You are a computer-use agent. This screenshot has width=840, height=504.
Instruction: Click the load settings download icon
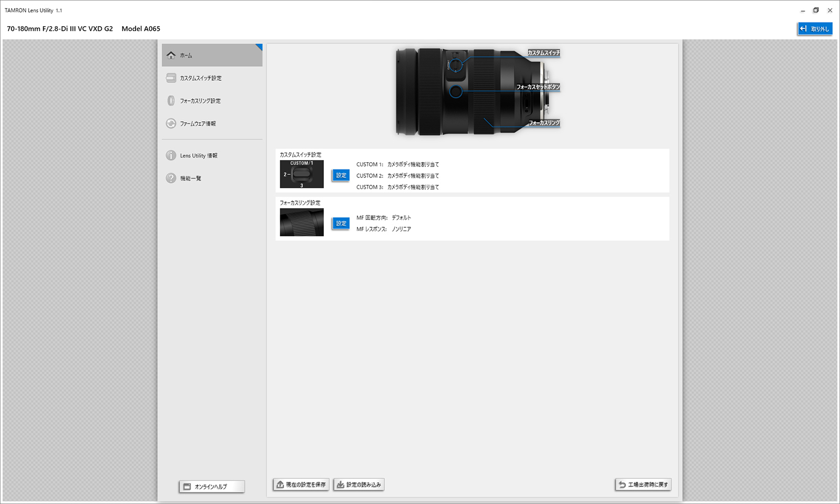[339, 484]
